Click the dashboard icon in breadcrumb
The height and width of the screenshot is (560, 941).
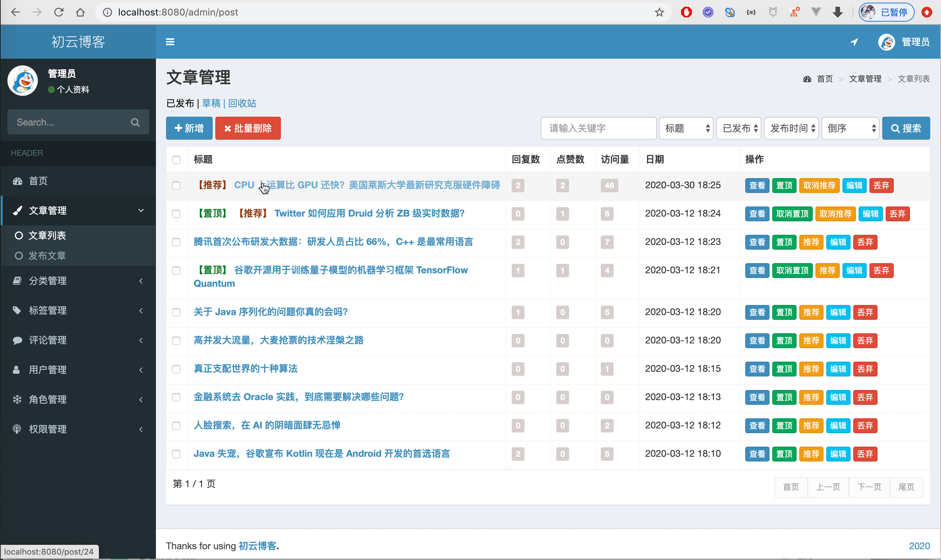(x=807, y=79)
